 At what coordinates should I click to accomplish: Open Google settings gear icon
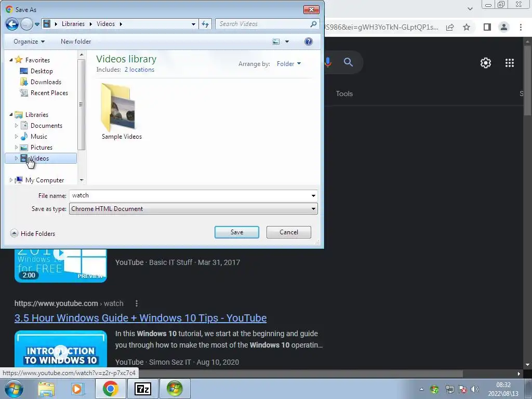click(486, 63)
